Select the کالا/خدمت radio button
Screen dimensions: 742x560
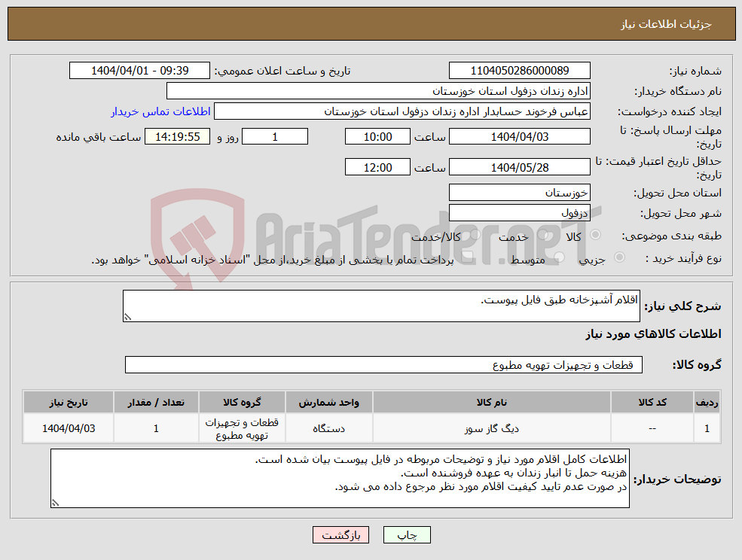[x=475, y=235]
